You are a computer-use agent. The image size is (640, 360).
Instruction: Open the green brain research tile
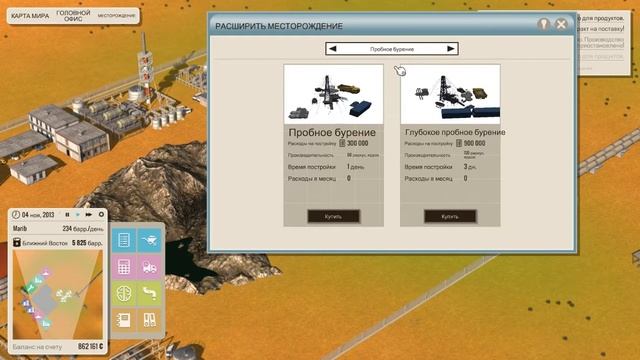pos(124,293)
